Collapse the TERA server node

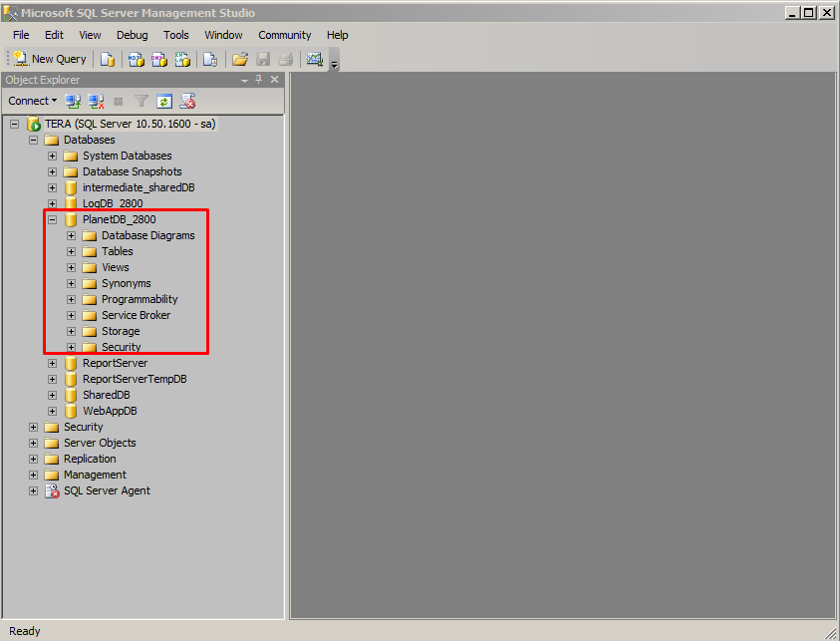[15, 124]
